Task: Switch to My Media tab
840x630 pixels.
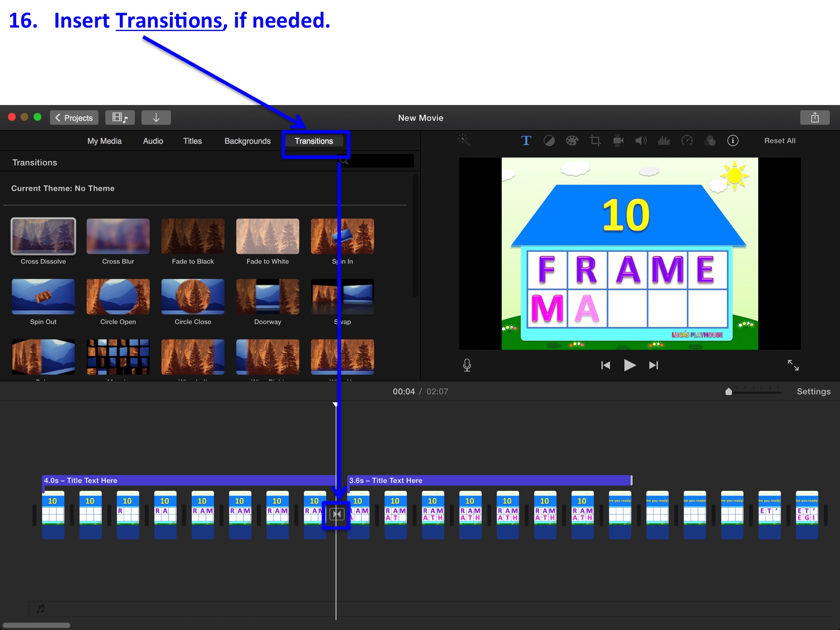Action: coord(104,141)
